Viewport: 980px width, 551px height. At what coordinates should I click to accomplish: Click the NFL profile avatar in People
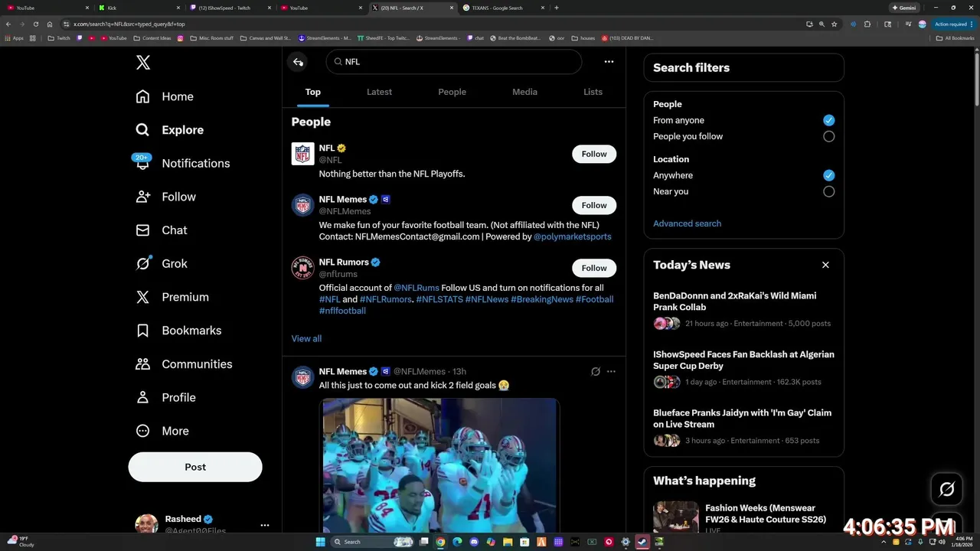(303, 154)
